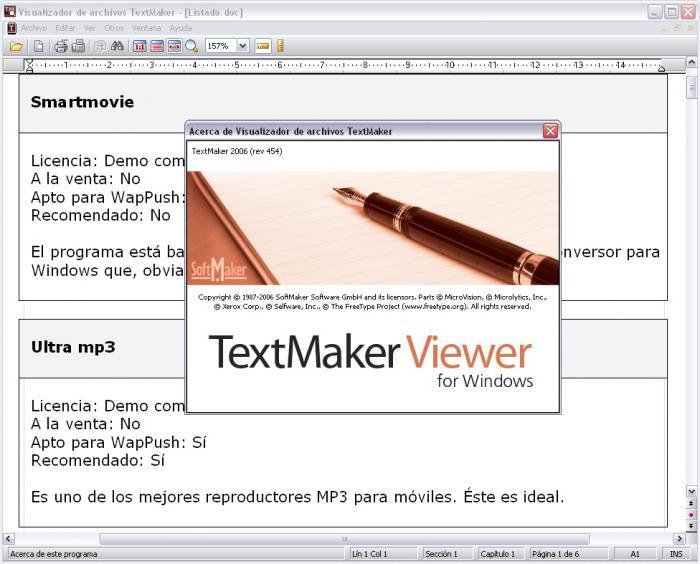Open the Otros menu
The width and height of the screenshot is (700, 564).
114,28
